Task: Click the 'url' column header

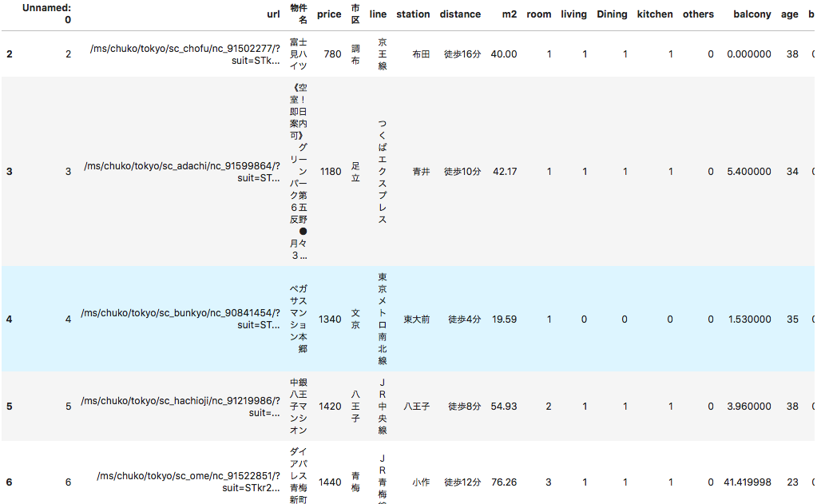Action: coord(273,14)
